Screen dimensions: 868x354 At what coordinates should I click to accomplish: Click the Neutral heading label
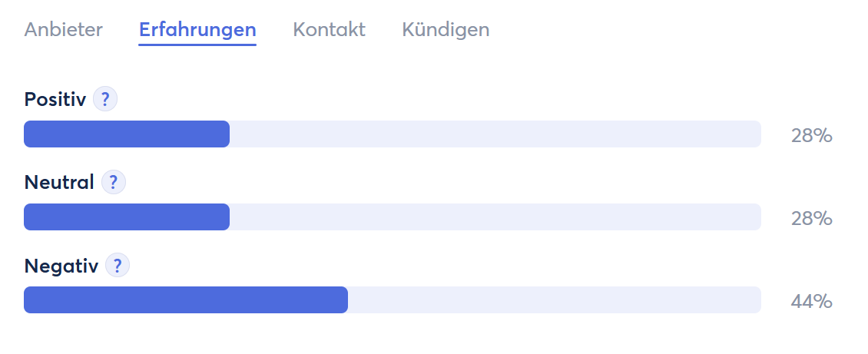(x=59, y=182)
